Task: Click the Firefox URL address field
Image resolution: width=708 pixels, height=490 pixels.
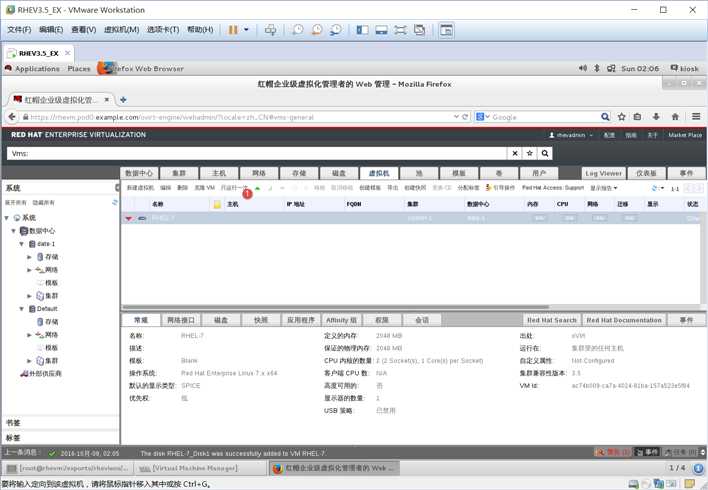Action: point(239,117)
